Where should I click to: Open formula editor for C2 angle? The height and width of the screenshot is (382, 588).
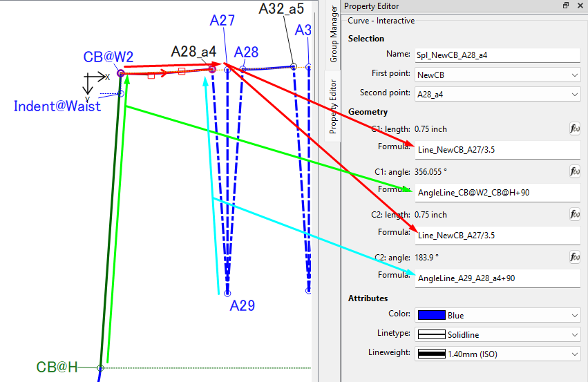click(575, 257)
